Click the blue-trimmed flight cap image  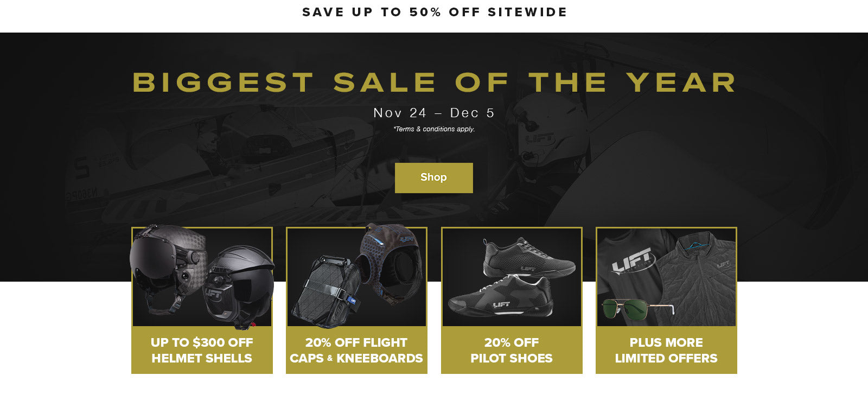[391, 260]
